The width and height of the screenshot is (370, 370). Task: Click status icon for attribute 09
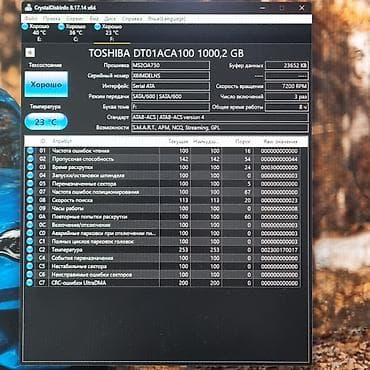30,208
